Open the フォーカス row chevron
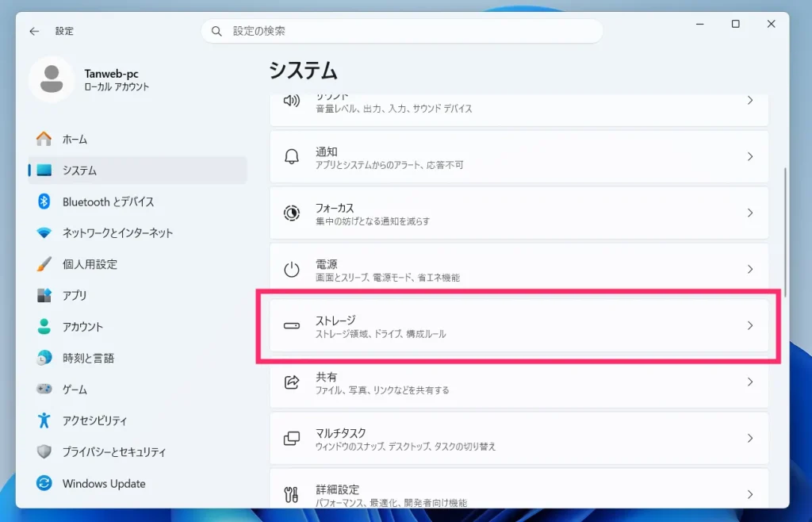This screenshot has width=812, height=522. tap(750, 213)
